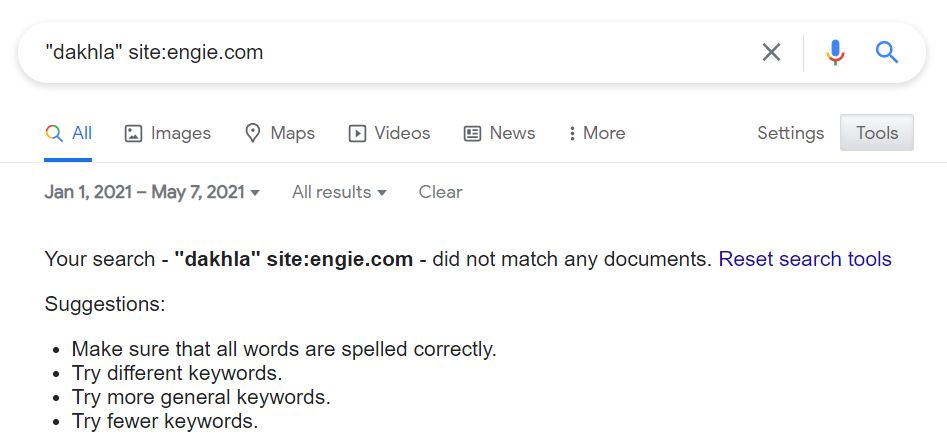Select the All results tab
Screen dimensions: 947x441
coord(68,133)
